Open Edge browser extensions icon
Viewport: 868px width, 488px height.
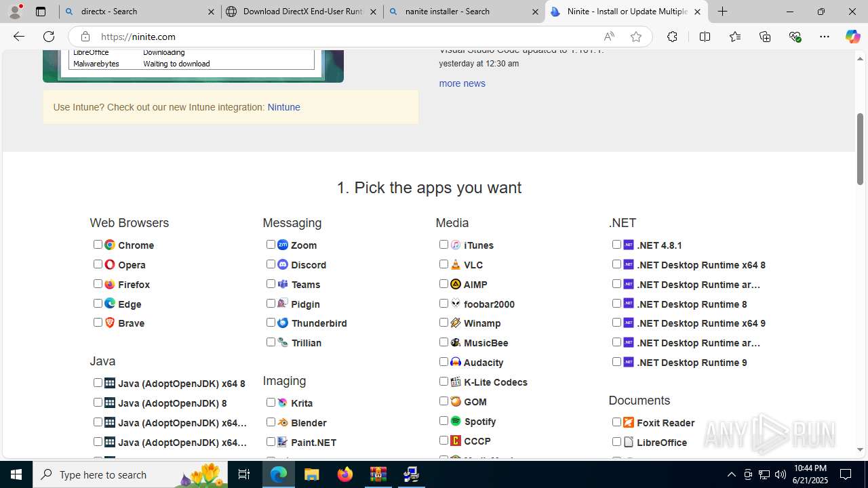pos(672,37)
